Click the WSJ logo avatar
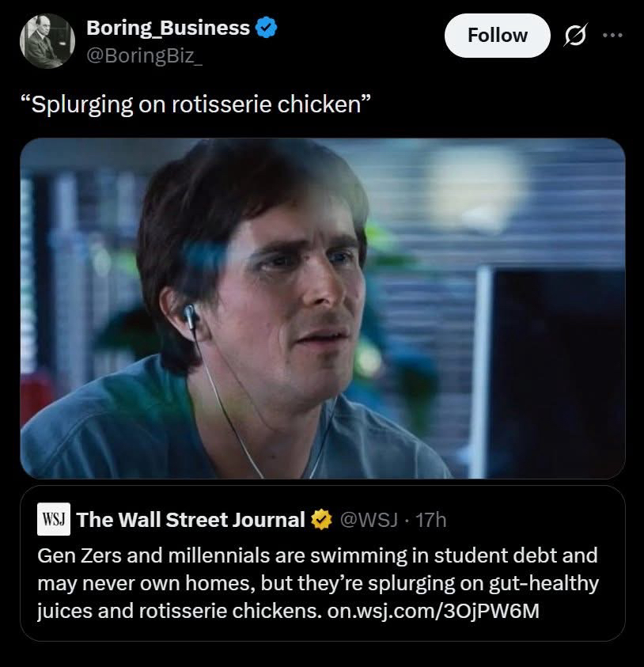Viewport: 644px width, 667px height. pyautogui.click(x=54, y=519)
